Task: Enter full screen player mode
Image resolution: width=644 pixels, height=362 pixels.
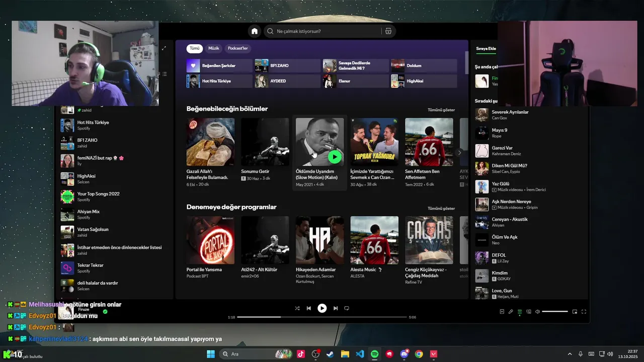Action: point(584,312)
